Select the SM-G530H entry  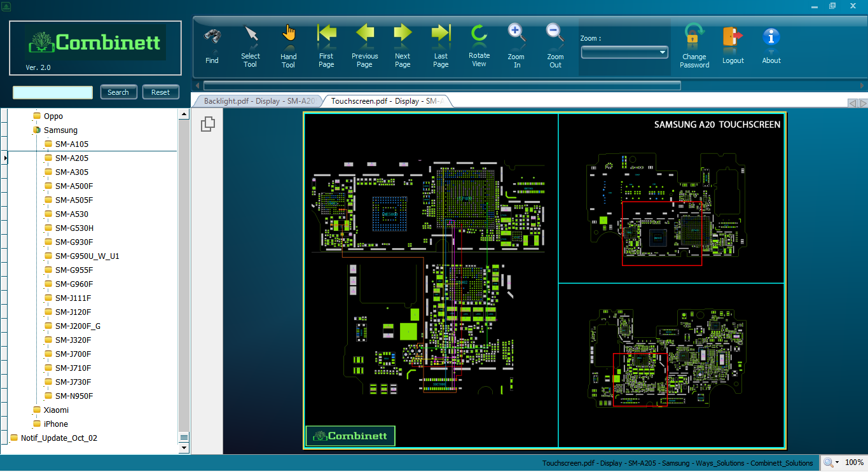point(74,228)
